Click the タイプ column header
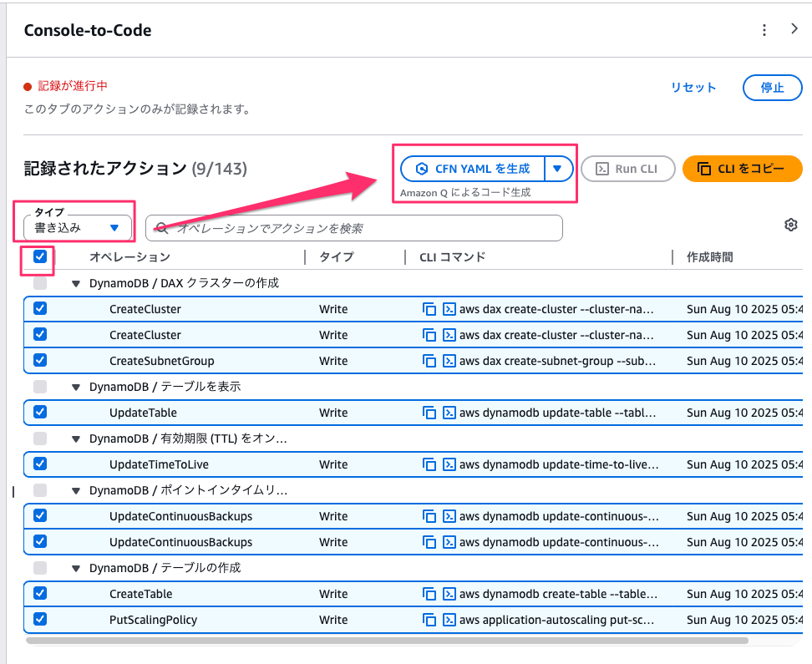 pos(337,257)
